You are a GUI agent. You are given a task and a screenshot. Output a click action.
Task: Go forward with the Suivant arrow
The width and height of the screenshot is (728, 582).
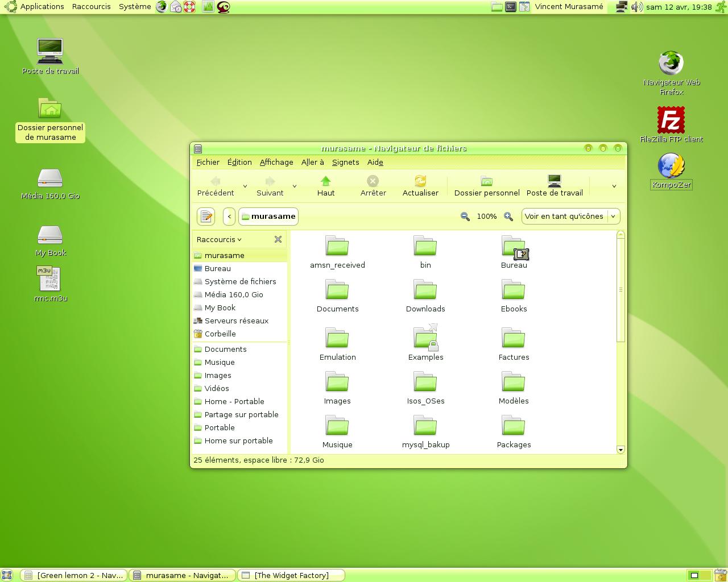pyautogui.click(x=270, y=186)
